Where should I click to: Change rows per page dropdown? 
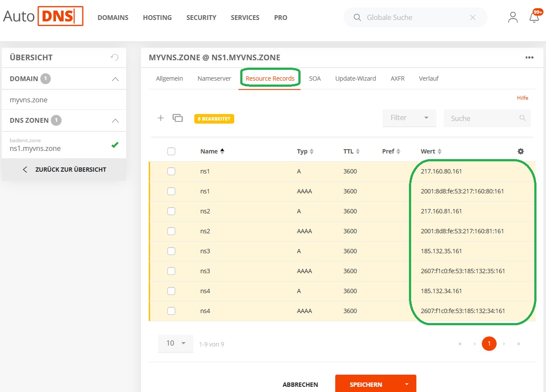tap(176, 343)
